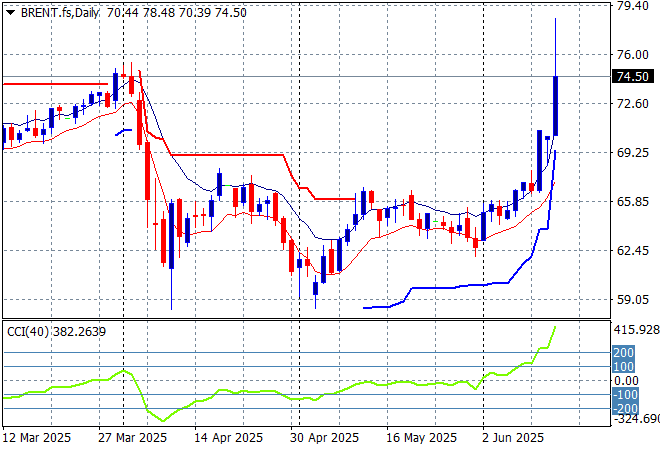Click the OHLC values 70.44 78.48 70.39 74.50
The height and width of the screenshot is (450, 660).
point(177,13)
